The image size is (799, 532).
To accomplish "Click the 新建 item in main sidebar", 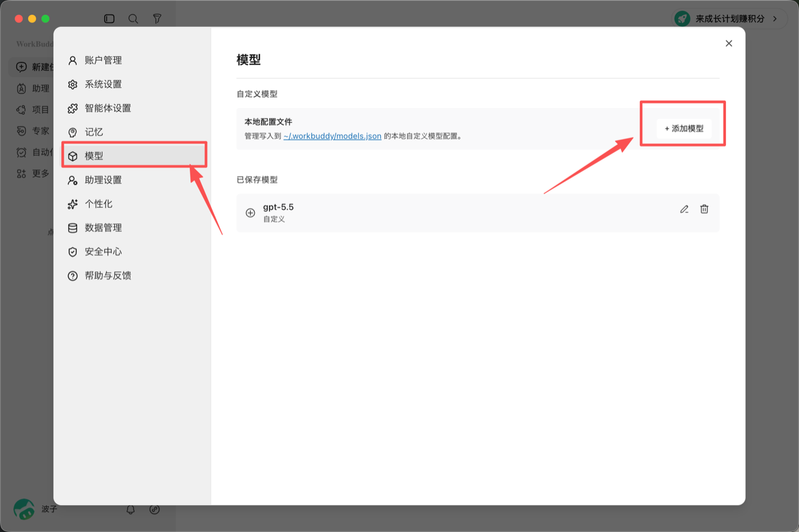I will click(x=35, y=67).
